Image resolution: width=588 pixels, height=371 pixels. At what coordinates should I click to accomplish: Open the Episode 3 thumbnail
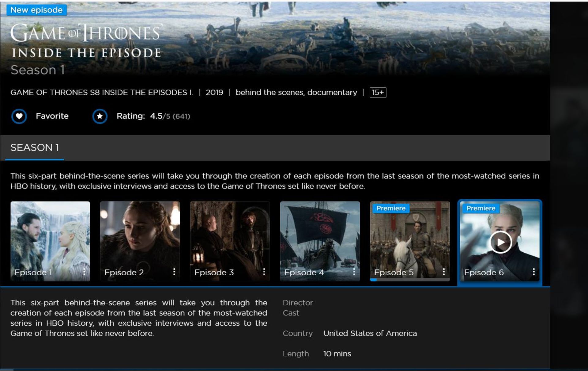coord(230,241)
